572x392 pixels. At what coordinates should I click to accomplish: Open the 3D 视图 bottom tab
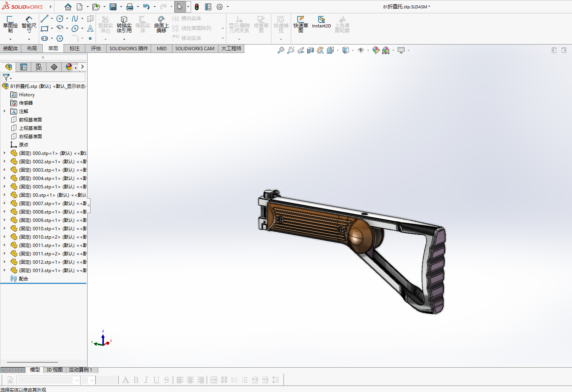(x=54, y=370)
